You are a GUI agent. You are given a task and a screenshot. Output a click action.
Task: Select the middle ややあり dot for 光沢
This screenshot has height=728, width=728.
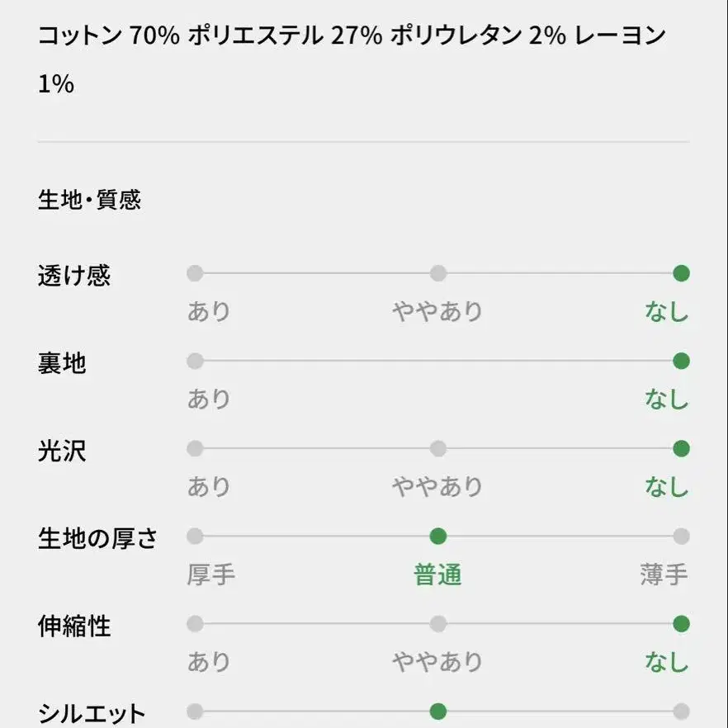point(438,448)
